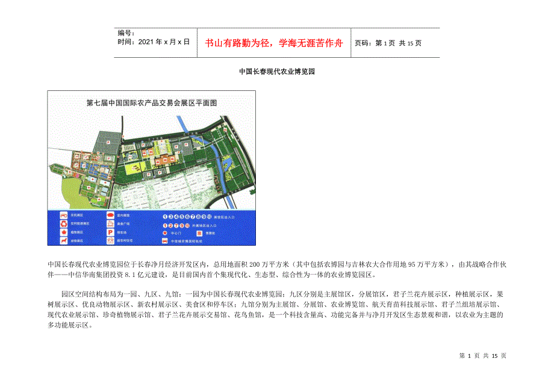Click the 时间 date field in header
This screenshot has width=554, height=392.
153,42
